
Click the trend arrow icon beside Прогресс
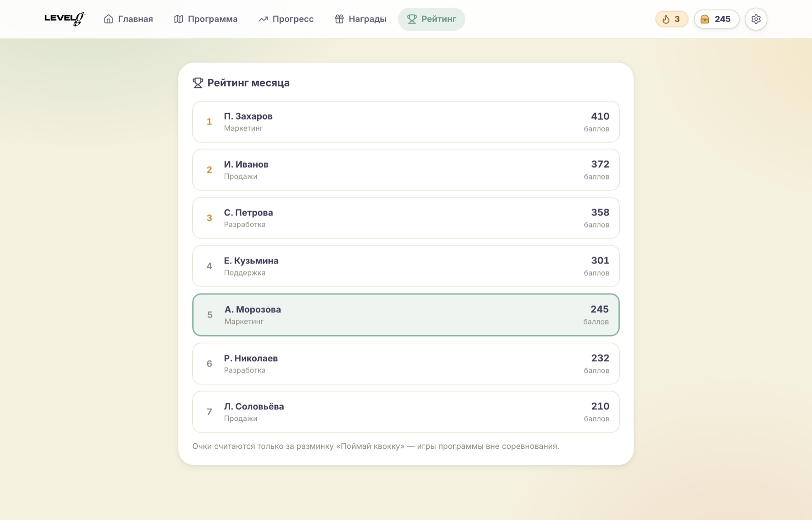[263, 19]
